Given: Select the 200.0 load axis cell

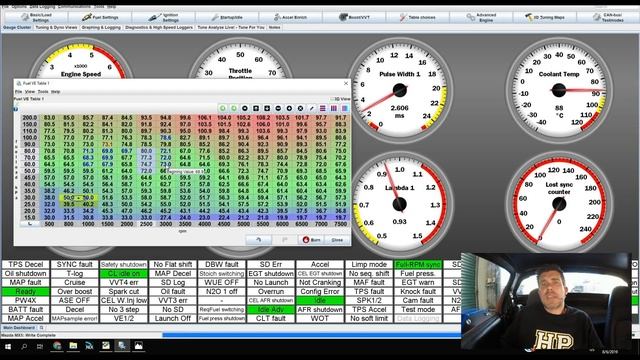Looking at the screenshot, I should tap(29, 118).
